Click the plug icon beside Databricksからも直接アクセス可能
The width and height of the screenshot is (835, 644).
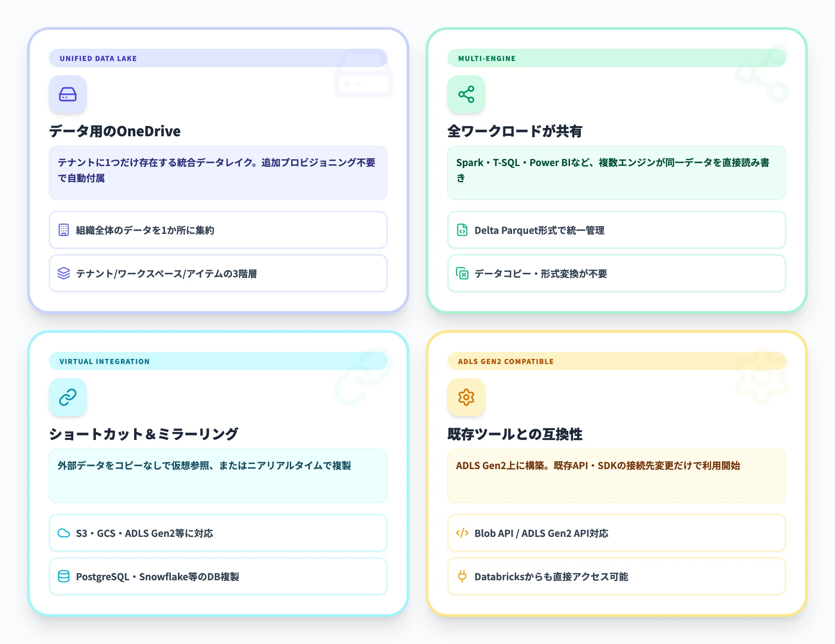(x=463, y=577)
